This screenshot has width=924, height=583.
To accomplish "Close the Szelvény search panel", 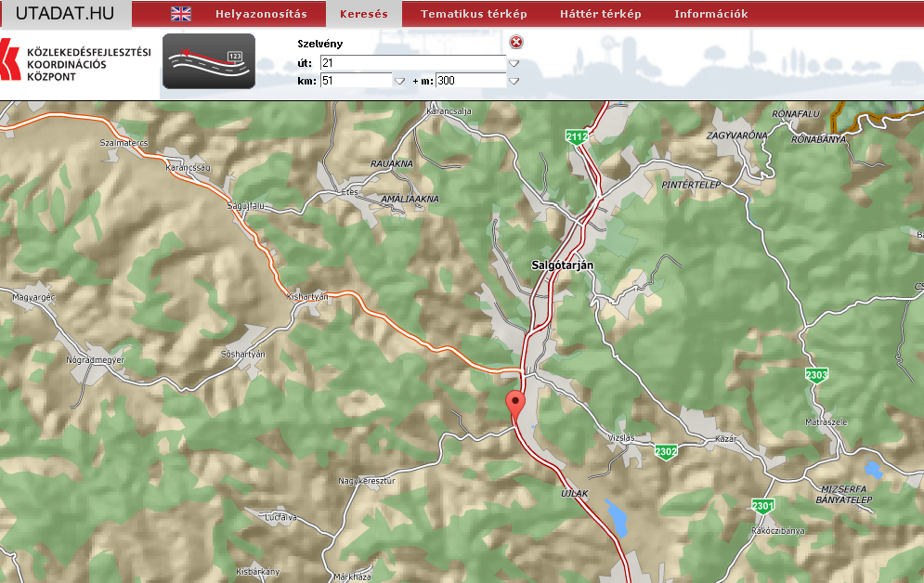I will point(516,42).
